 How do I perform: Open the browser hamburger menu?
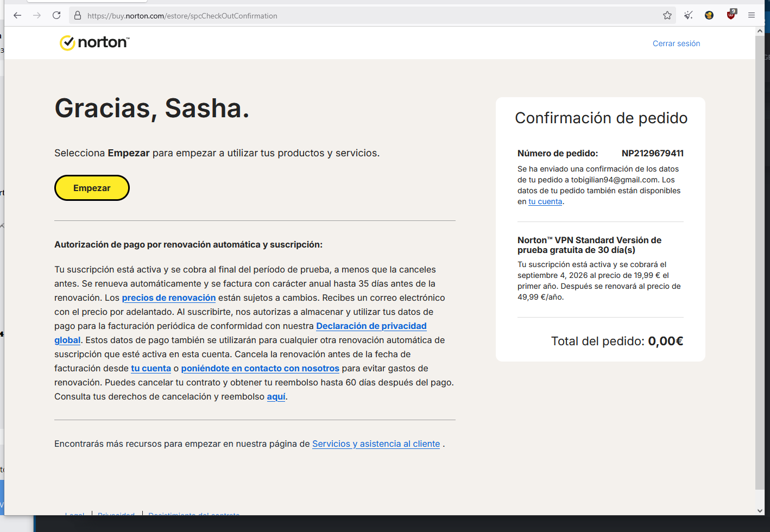752,15
